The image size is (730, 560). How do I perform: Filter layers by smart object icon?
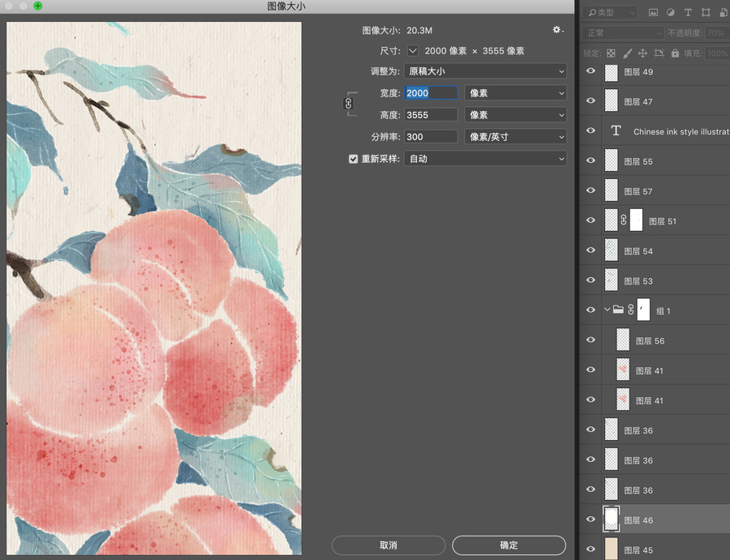tap(723, 13)
